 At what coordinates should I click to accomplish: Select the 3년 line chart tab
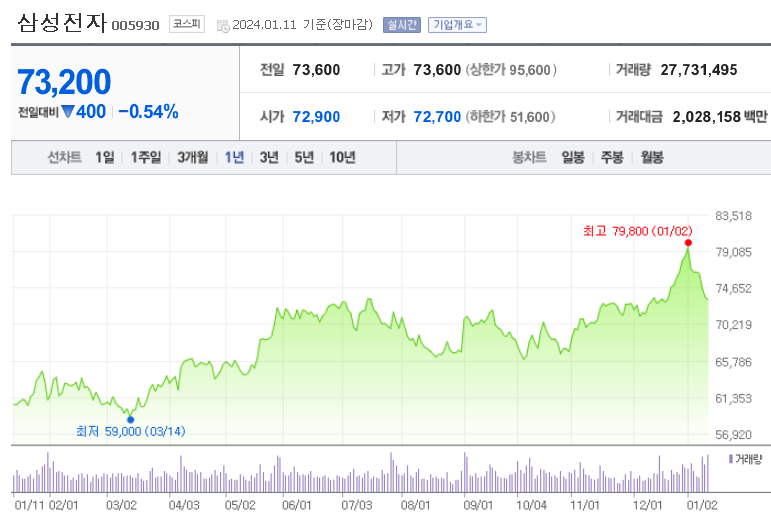pos(269,157)
